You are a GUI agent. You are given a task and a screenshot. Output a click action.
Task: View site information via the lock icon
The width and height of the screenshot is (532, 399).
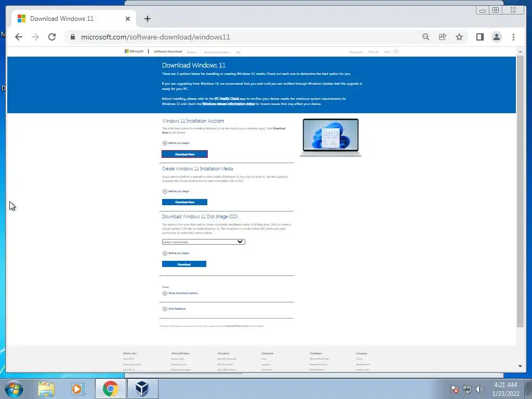click(x=73, y=37)
